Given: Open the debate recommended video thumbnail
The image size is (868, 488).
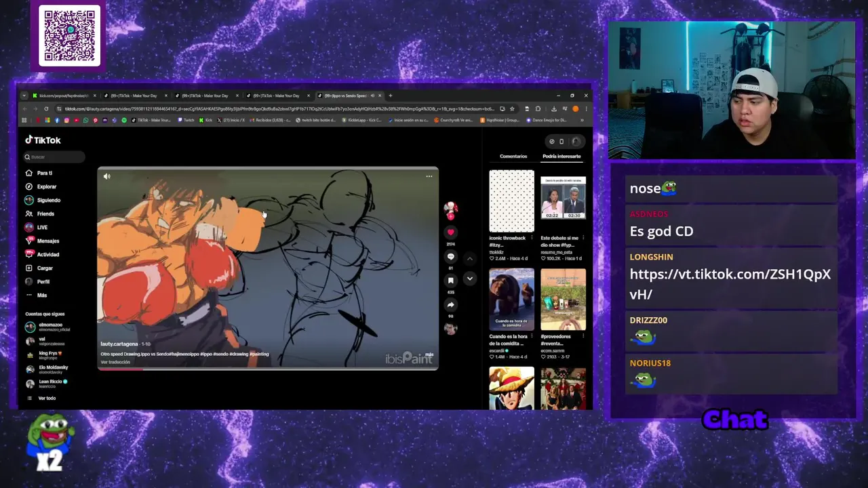Looking at the screenshot, I should (563, 198).
